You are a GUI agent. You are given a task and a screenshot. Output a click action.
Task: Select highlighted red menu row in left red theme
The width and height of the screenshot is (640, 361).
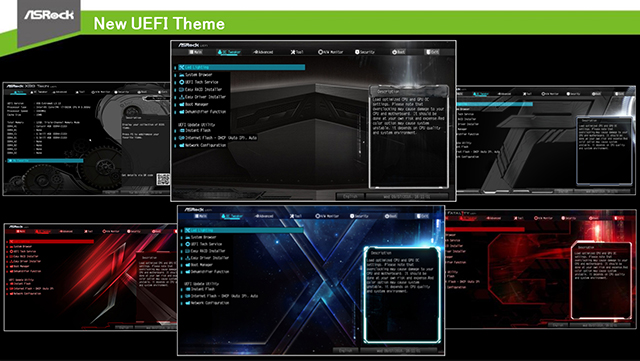(x=51, y=242)
